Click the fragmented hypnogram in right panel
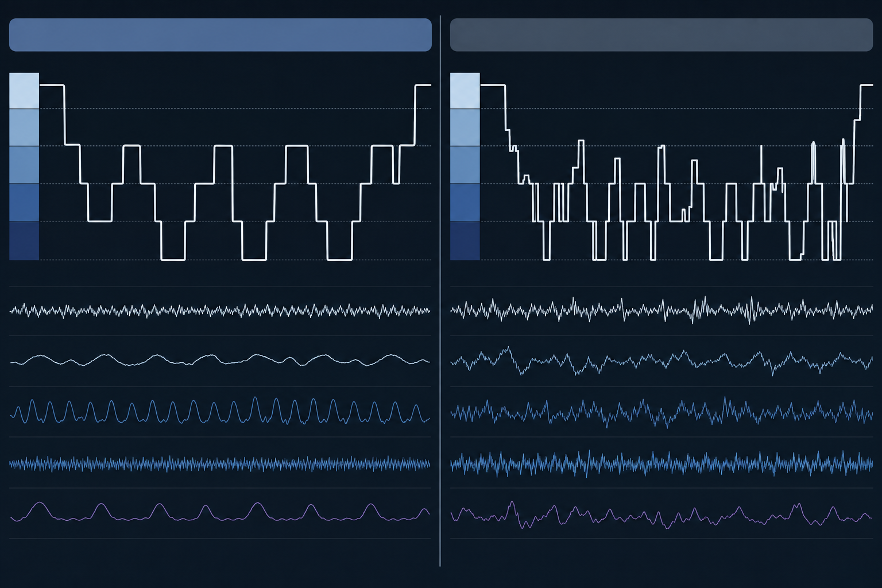Viewport: 882px width, 588px height. [x=676, y=172]
